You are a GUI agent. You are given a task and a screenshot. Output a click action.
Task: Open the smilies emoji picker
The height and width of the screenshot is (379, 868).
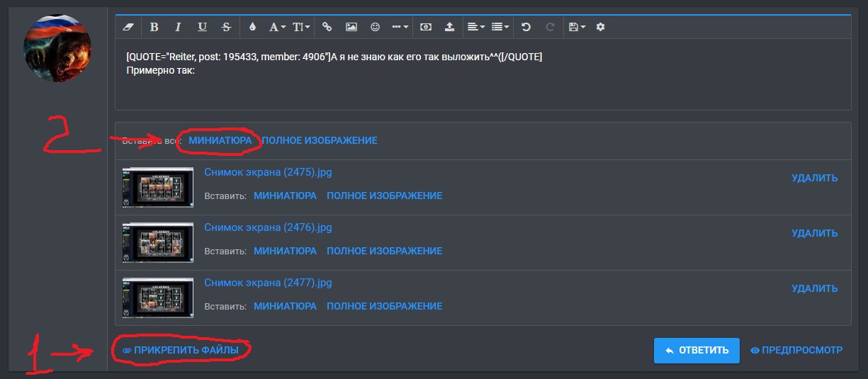376,27
